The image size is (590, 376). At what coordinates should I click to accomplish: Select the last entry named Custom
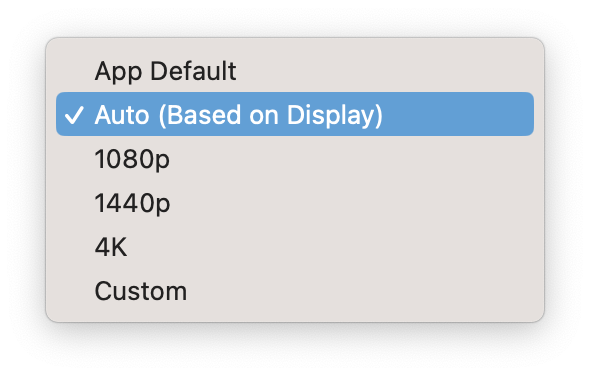tap(295, 291)
